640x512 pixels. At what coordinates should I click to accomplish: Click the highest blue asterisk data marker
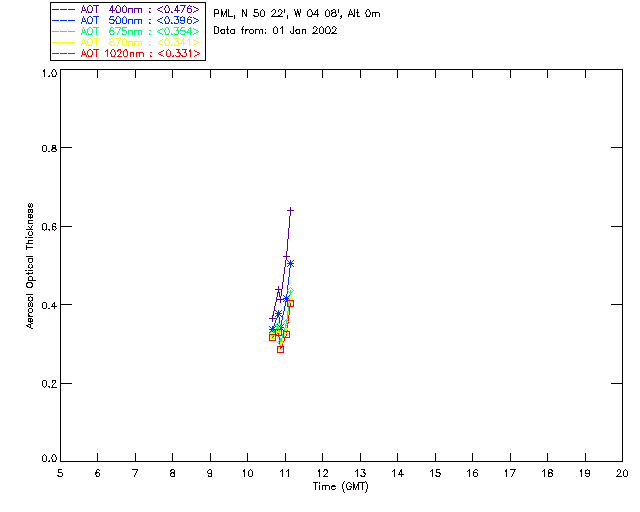[290, 264]
